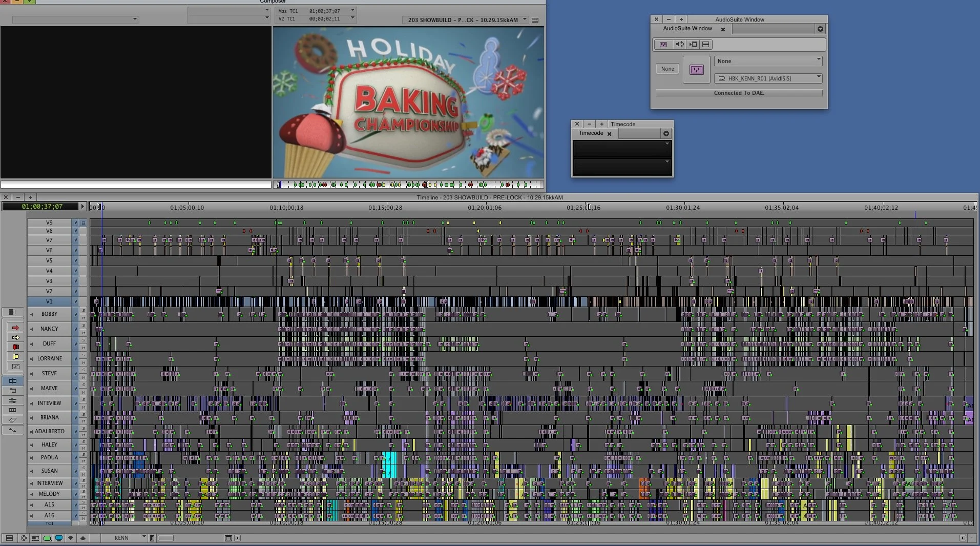
Task: Solo the STEVE audio track
Action: [84, 371]
